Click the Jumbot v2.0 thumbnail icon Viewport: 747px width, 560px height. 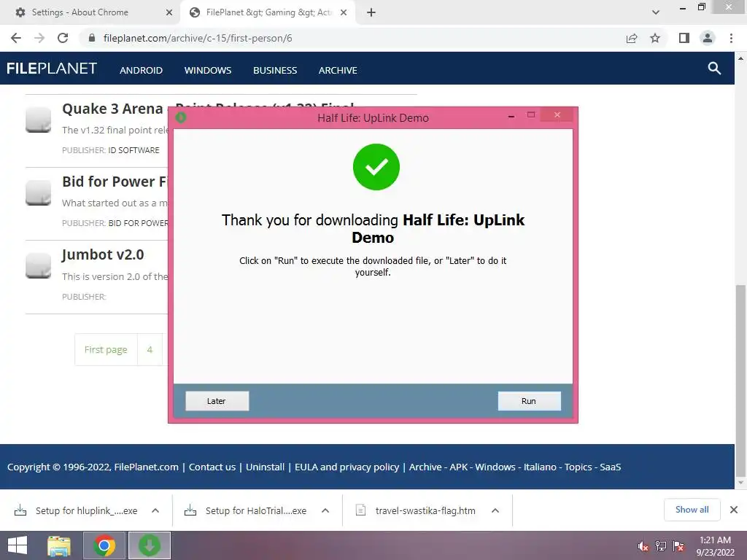(38, 265)
